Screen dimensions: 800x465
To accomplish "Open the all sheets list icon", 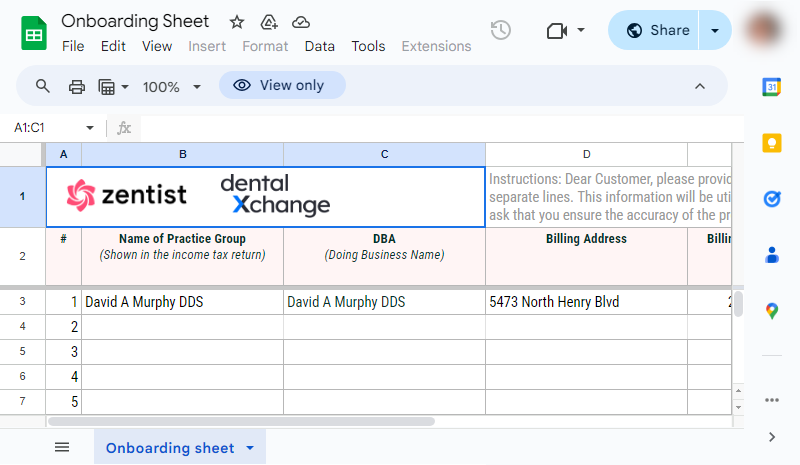I will click(62, 448).
